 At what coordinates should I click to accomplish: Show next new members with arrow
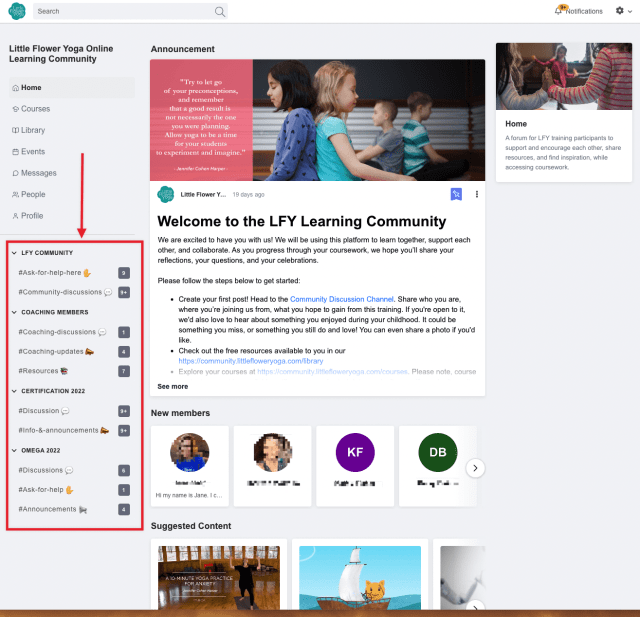pyautogui.click(x=475, y=468)
